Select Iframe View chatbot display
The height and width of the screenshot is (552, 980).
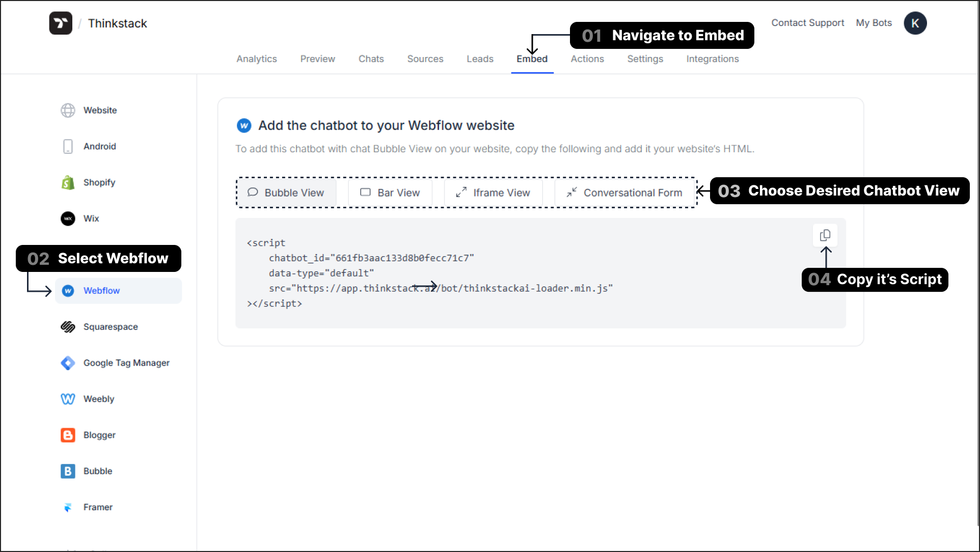tap(494, 192)
